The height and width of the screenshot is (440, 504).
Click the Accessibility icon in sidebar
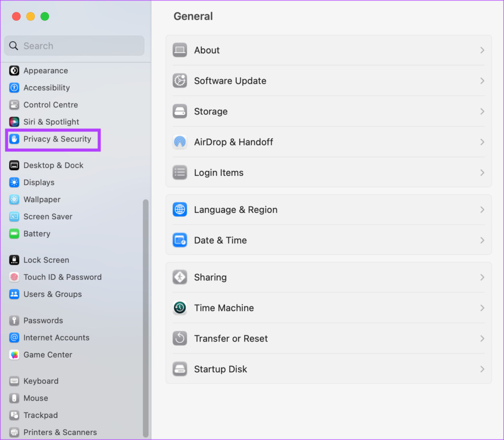tap(14, 88)
